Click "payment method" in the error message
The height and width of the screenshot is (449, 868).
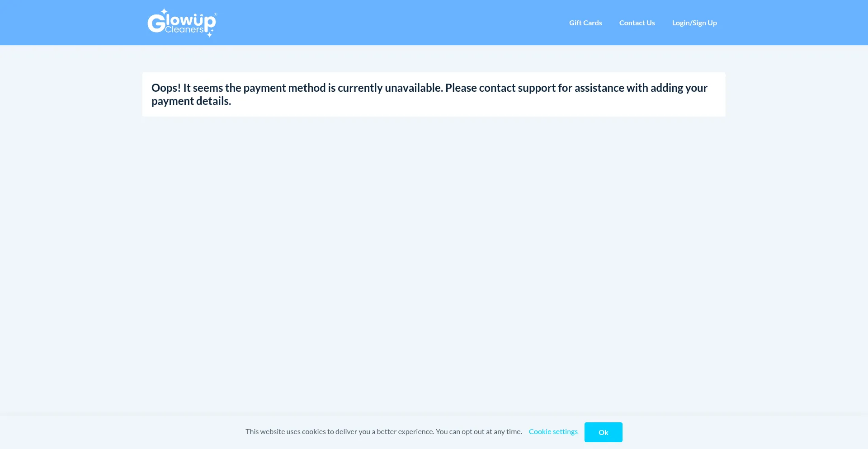click(284, 88)
